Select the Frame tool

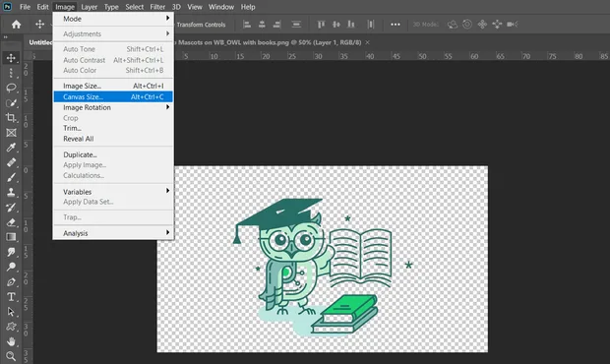pos(11,133)
